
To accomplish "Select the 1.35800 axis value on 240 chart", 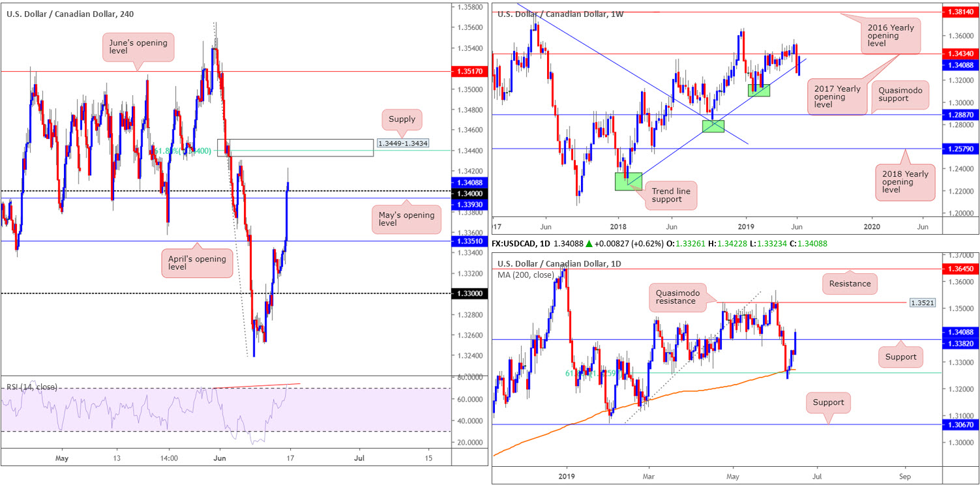I will click(469, 8).
